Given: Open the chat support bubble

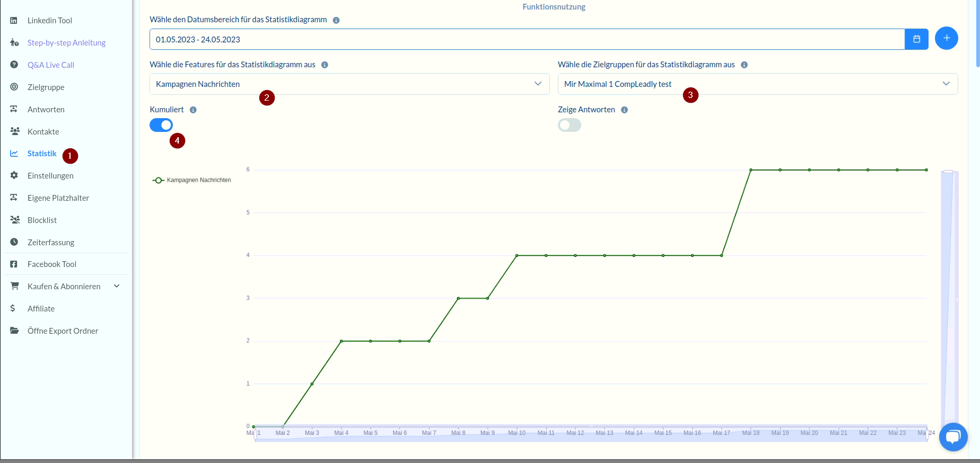Looking at the screenshot, I should click(x=953, y=437).
